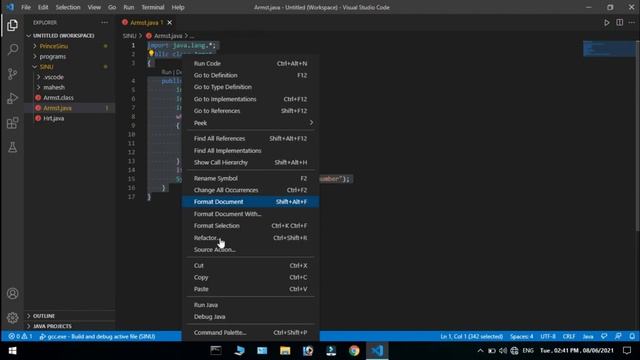Expand the Java Projects section
640x360 pixels.
click(29, 326)
